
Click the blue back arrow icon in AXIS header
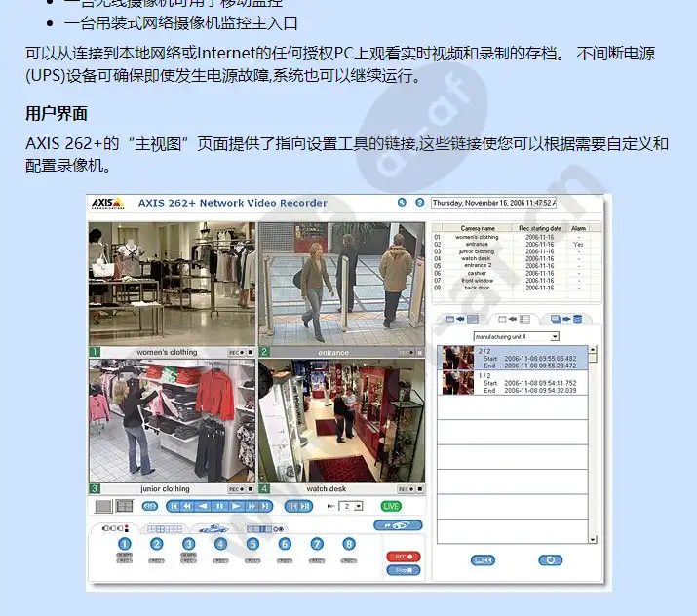(x=402, y=203)
